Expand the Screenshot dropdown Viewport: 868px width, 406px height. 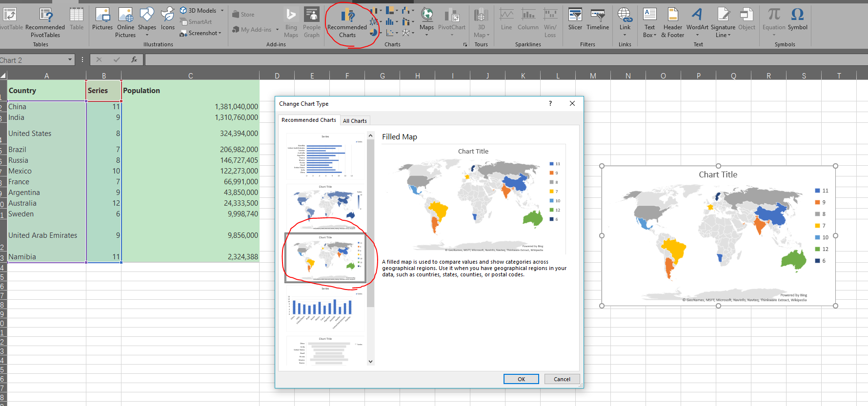coord(220,33)
